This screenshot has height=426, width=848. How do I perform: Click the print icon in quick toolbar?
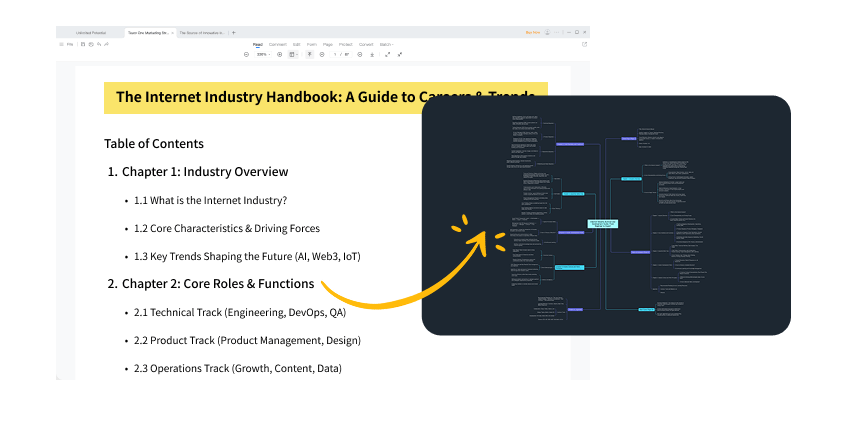click(91, 44)
